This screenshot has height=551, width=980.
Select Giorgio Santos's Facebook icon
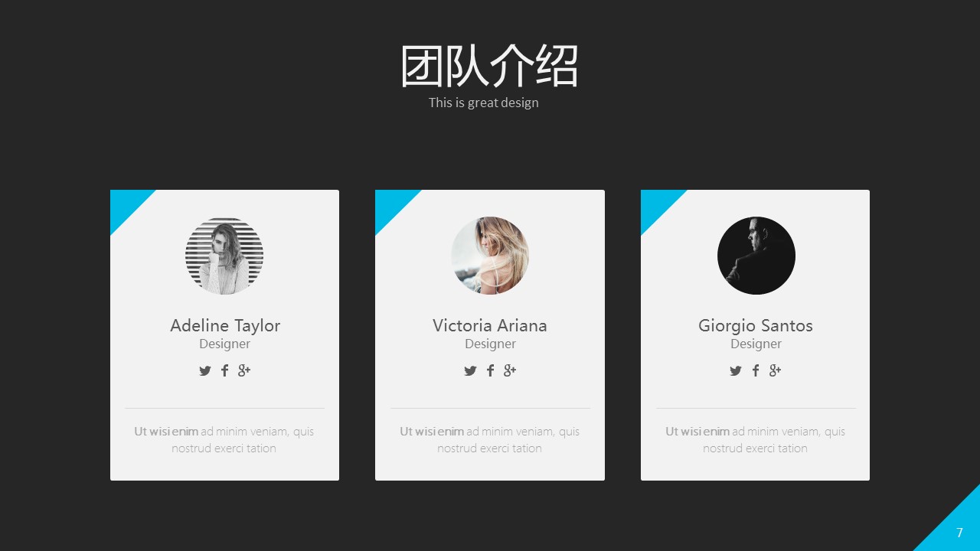[756, 371]
